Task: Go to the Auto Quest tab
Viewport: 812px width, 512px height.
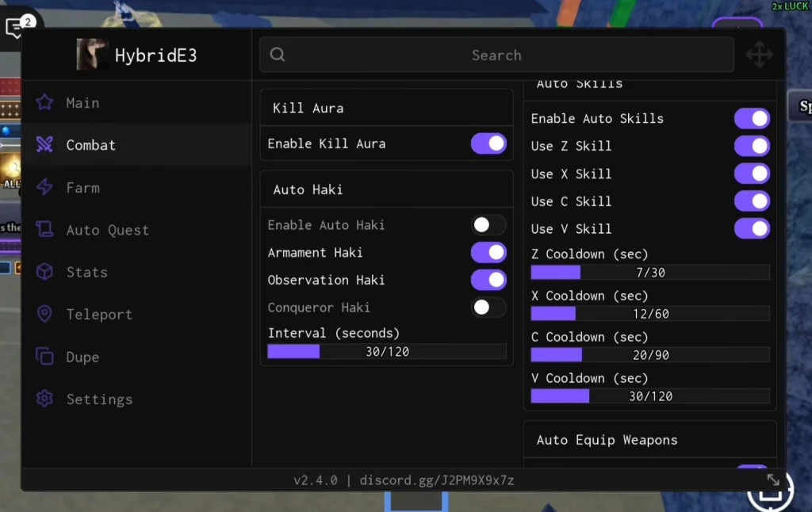Action: [x=136, y=229]
